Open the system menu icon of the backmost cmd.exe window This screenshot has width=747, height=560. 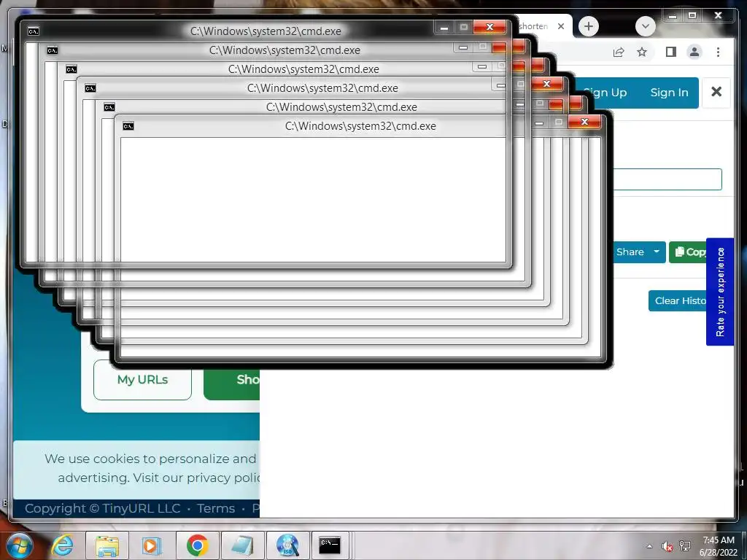pyautogui.click(x=33, y=31)
